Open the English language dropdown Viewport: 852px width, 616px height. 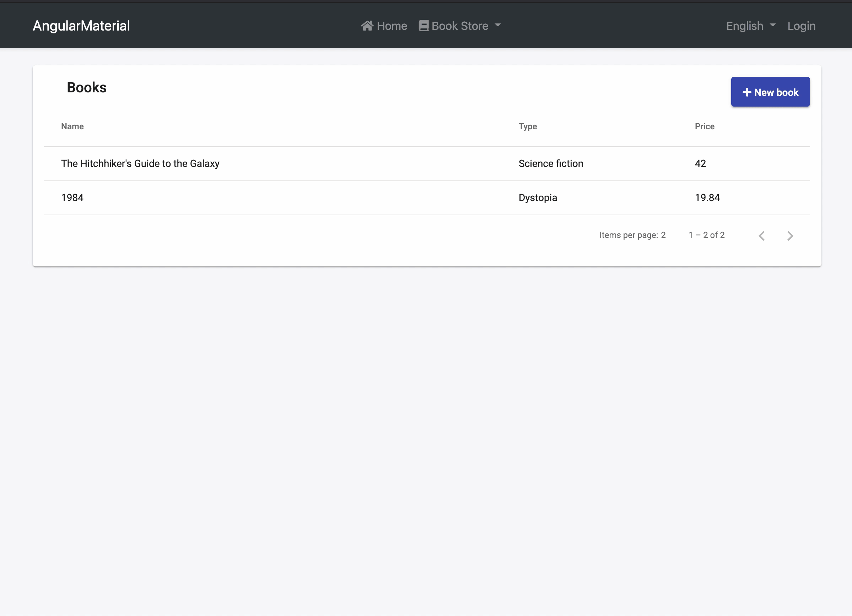click(x=745, y=26)
